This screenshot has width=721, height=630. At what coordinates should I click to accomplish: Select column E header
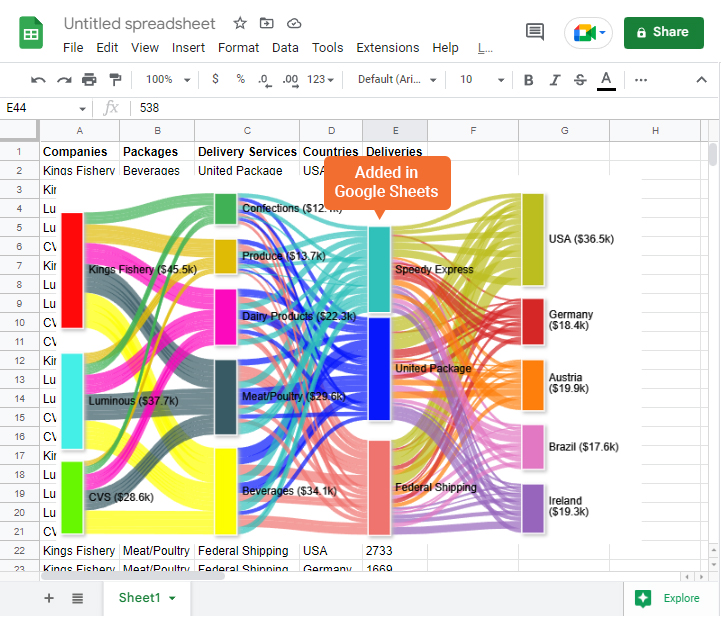[395, 131]
